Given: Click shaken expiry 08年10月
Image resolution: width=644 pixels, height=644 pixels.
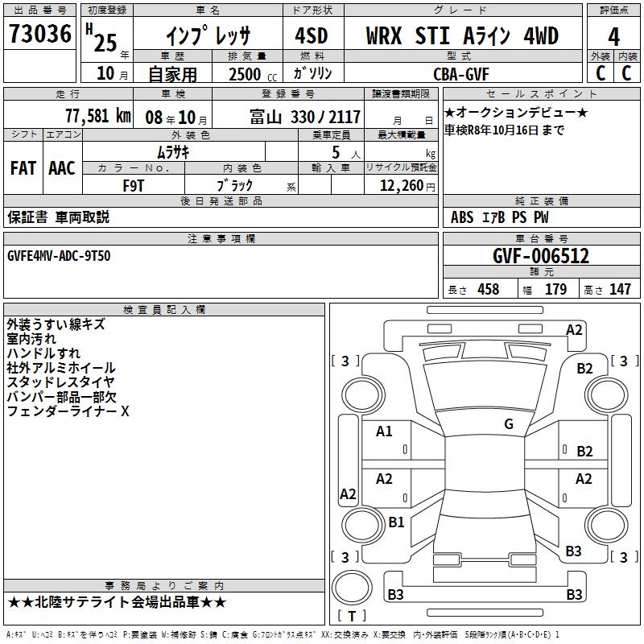Looking at the screenshot, I should [x=176, y=118].
